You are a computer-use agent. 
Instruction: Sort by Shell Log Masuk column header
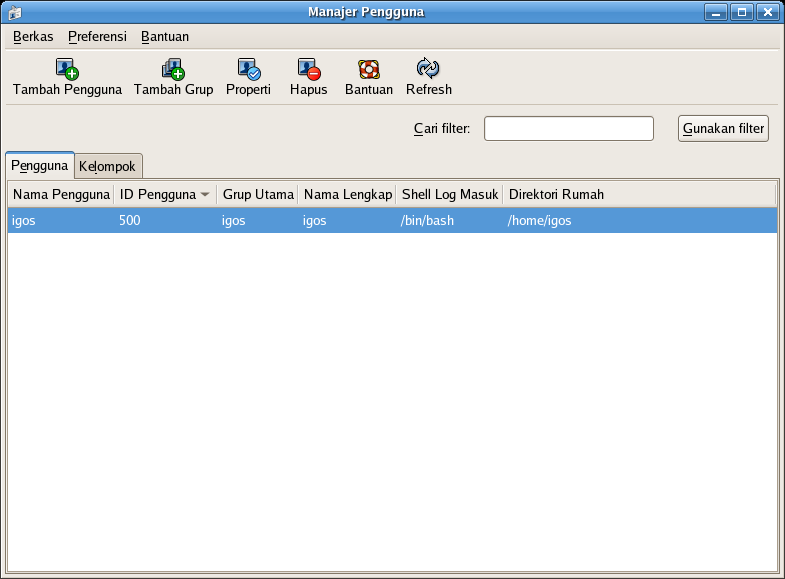pyautogui.click(x=450, y=194)
